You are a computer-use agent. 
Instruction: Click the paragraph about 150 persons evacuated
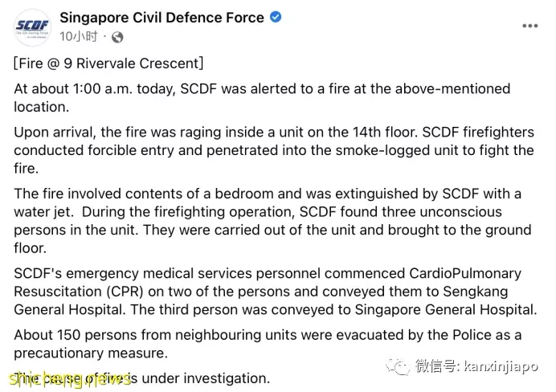click(268, 344)
